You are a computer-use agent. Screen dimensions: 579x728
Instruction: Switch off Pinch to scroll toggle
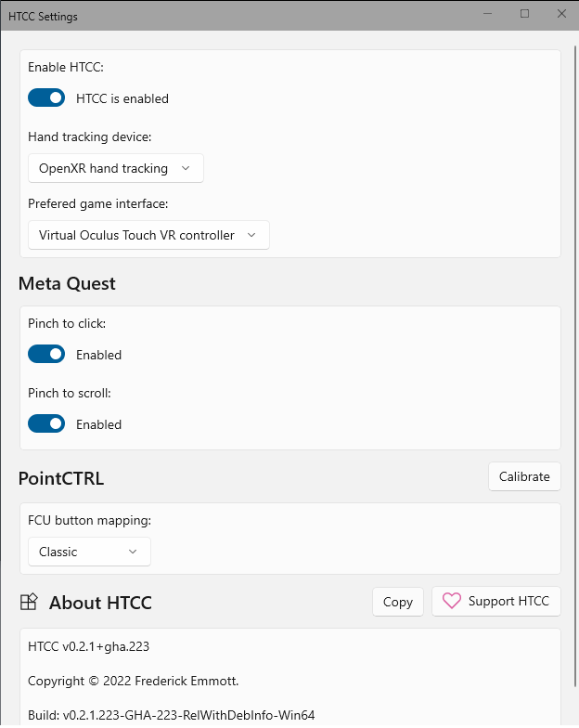46,423
